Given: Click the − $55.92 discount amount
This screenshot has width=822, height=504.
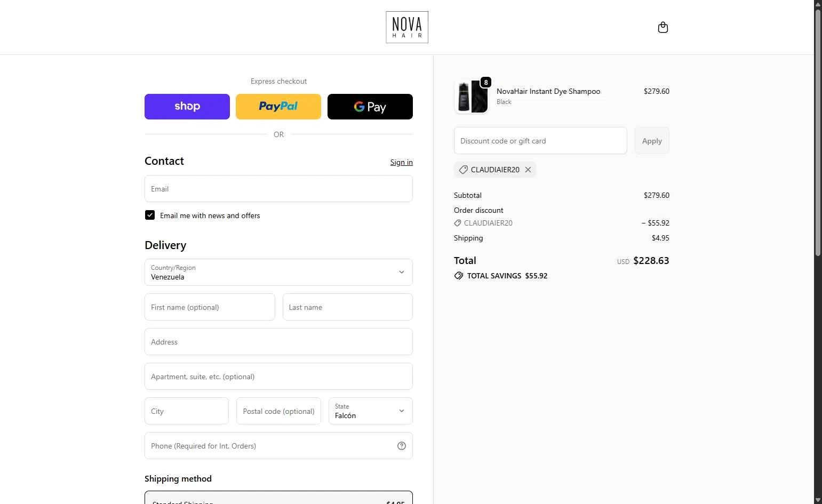Looking at the screenshot, I should tap(656, 223).
